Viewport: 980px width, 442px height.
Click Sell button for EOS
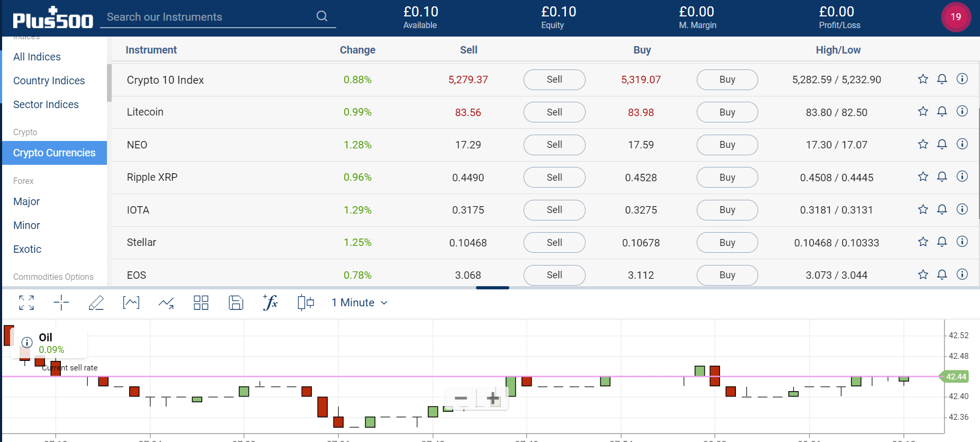pos(554,275)
